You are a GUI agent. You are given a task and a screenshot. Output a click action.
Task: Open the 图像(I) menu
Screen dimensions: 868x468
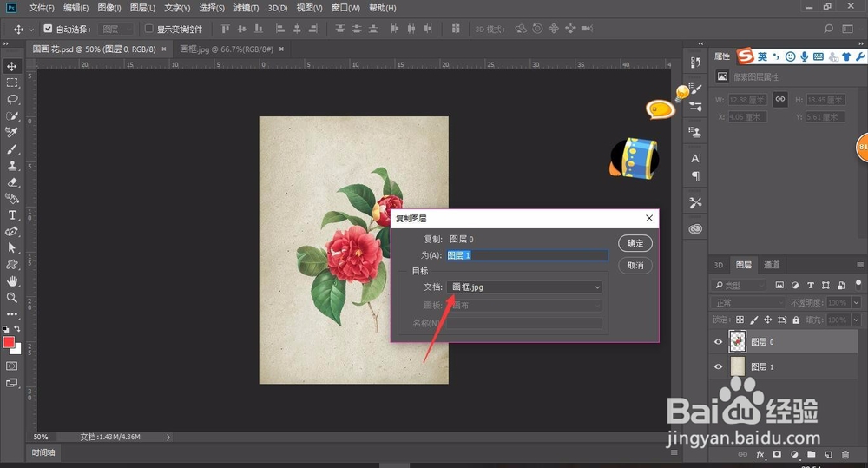pyautogui.click(x=109, y=8)
